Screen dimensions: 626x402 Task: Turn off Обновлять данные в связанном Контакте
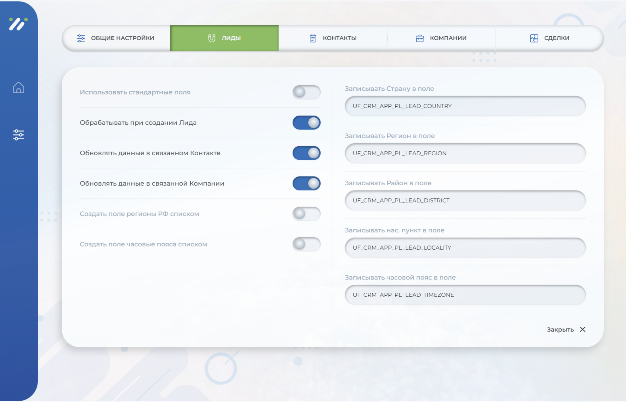coord(306,153)
